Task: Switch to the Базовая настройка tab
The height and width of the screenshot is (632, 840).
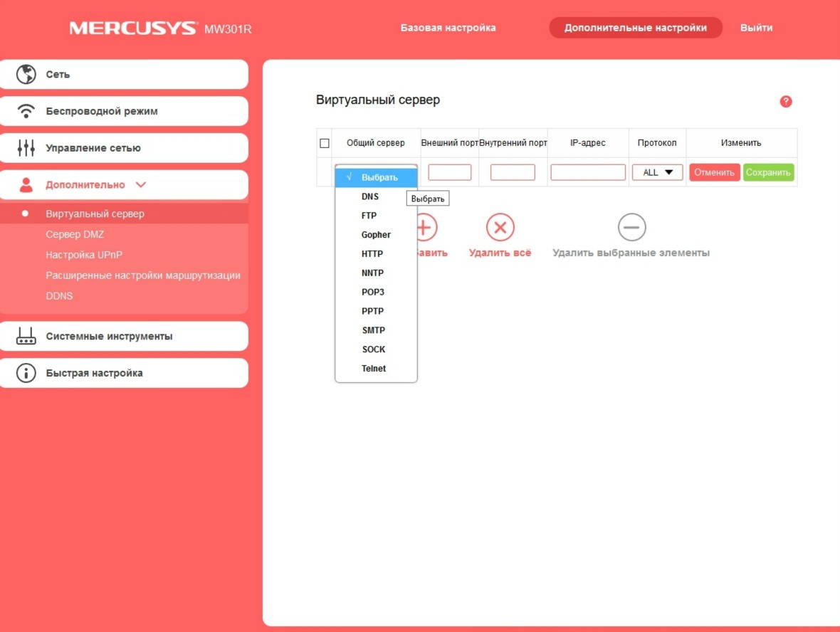Action: 448,28
